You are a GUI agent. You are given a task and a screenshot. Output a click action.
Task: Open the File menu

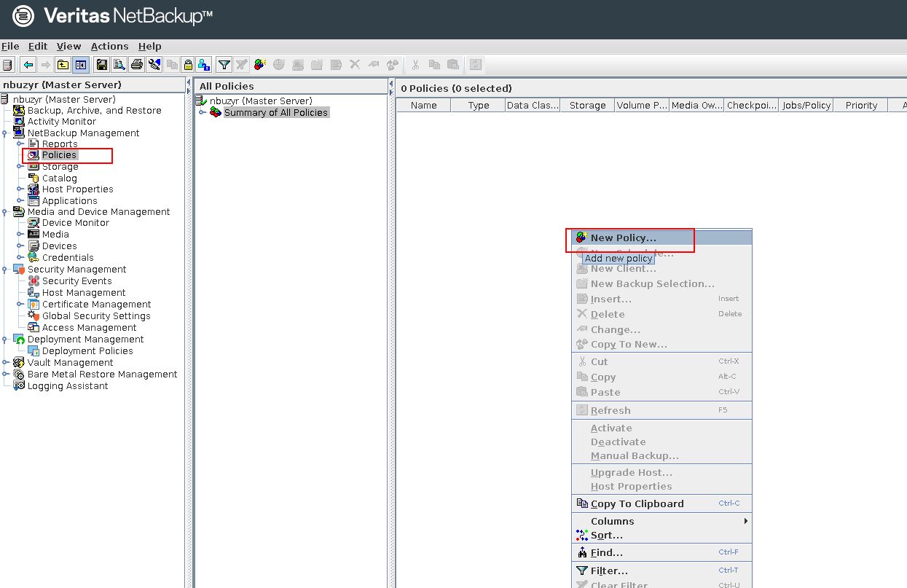coord(10,46)
